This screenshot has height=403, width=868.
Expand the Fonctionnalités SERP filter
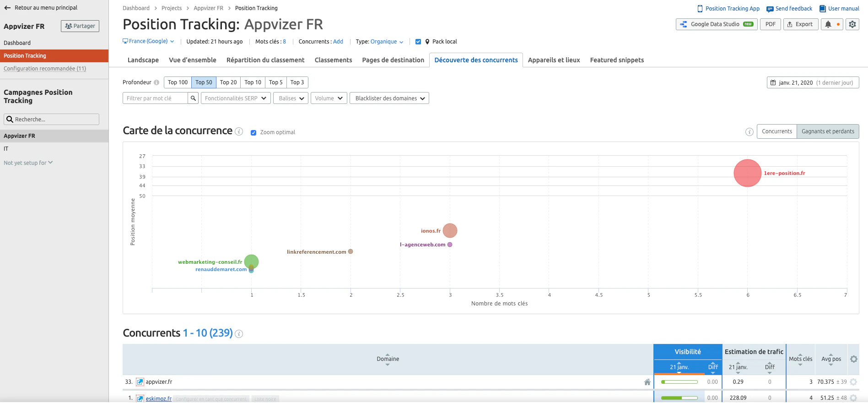[x=236, y=98]
